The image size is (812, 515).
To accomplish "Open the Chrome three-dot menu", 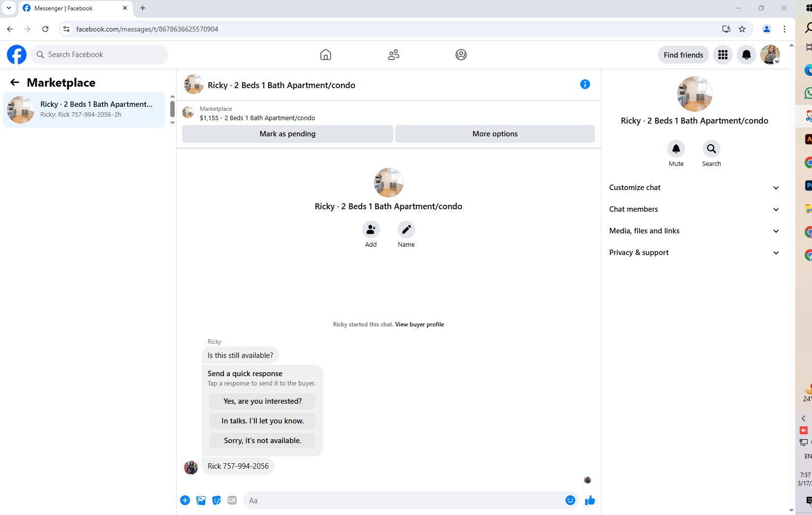I will click(784, 29).
